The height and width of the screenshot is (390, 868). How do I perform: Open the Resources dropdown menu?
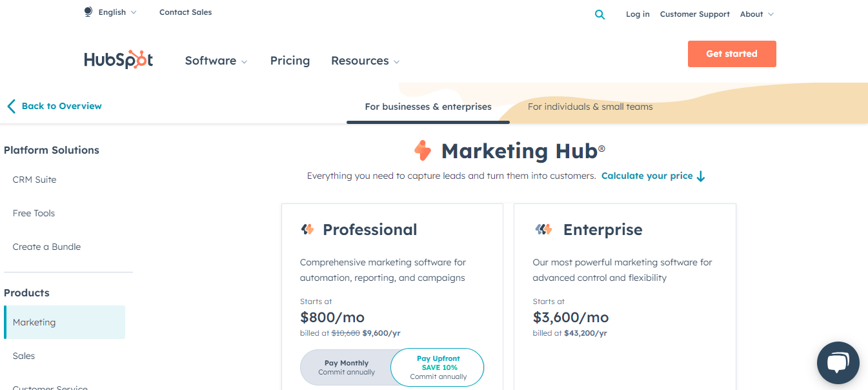click(365, 61)
